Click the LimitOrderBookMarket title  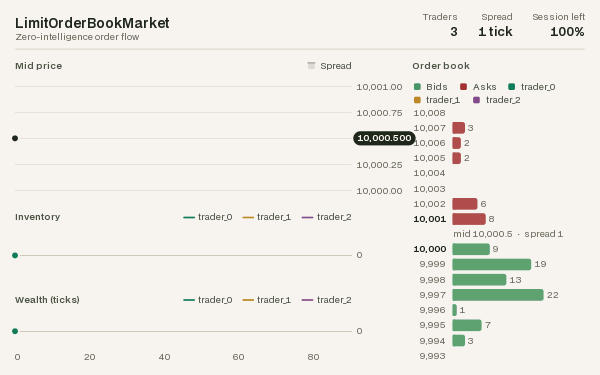click(x=92, y=23)
